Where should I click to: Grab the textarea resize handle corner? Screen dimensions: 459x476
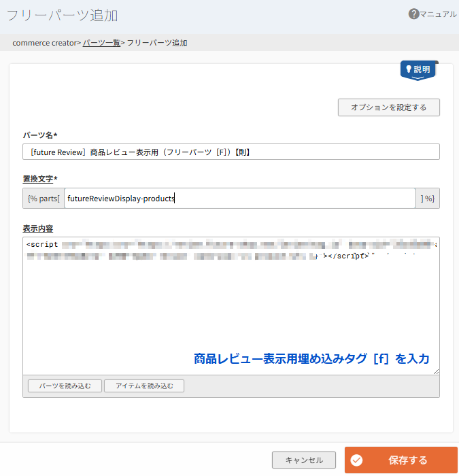[x=437, y=371]
